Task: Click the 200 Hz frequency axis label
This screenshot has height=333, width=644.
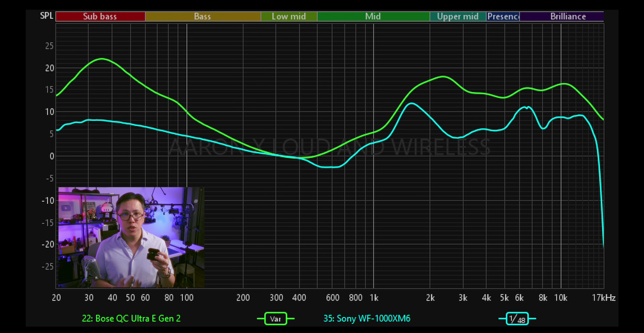Action: pos(243,298)
